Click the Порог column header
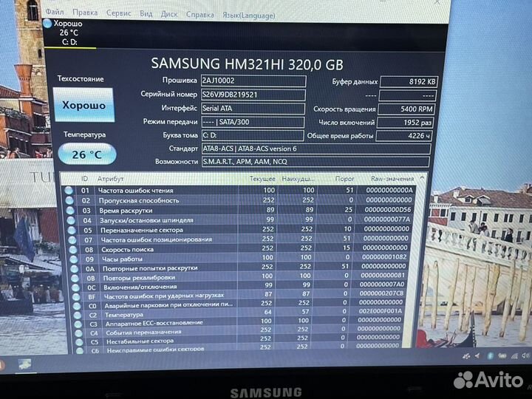The image size is (532, 399). [x=344, y=179]
